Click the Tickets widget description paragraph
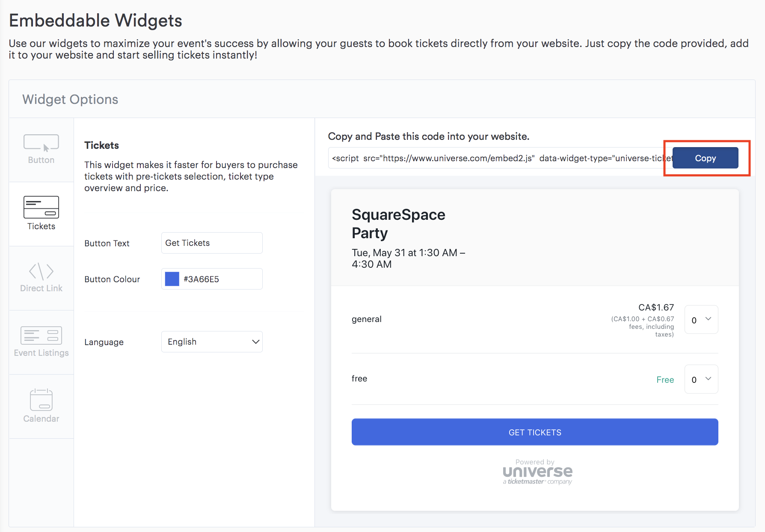 tap(191, 176)
